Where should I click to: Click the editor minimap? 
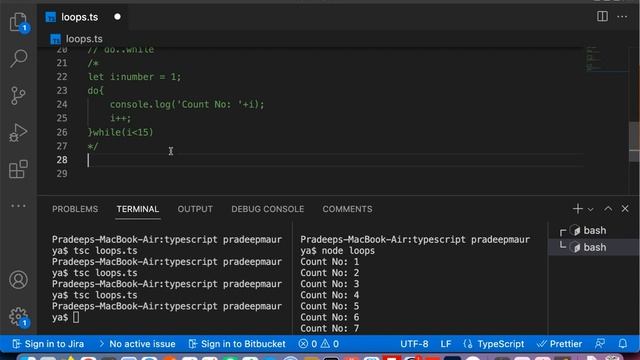click(x=606, y=59)
